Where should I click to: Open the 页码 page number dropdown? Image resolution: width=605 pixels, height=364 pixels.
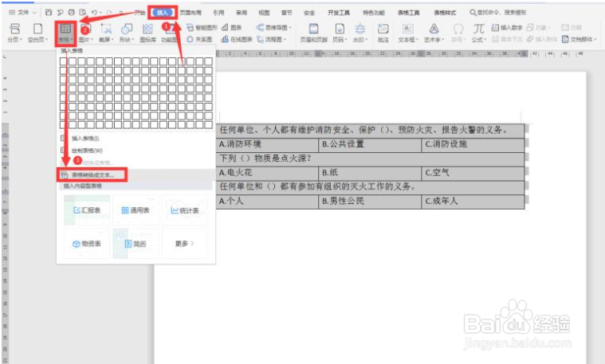click(340, 33)
